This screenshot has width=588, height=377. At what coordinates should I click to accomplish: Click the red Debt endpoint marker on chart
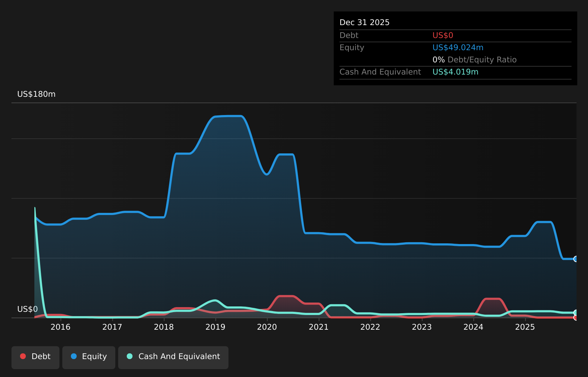click(x=576, y=318)
